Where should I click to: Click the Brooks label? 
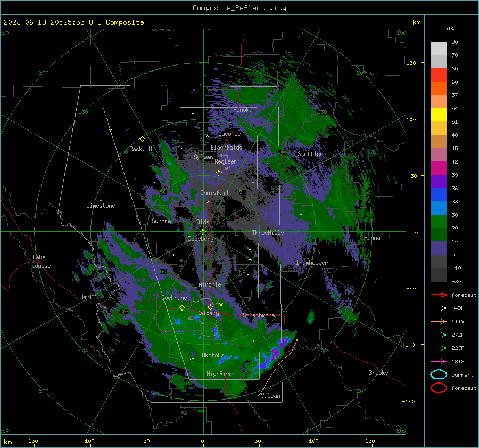pos(378,373)
